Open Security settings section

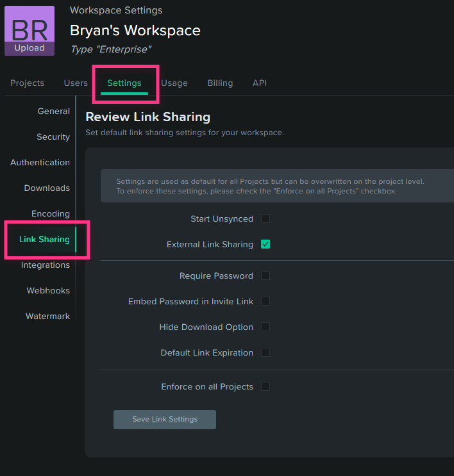[x=53, y=137]
